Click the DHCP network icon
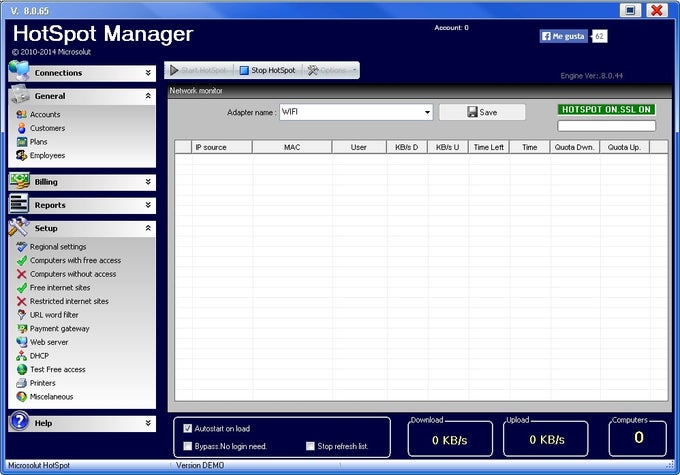 click(22, 356)
